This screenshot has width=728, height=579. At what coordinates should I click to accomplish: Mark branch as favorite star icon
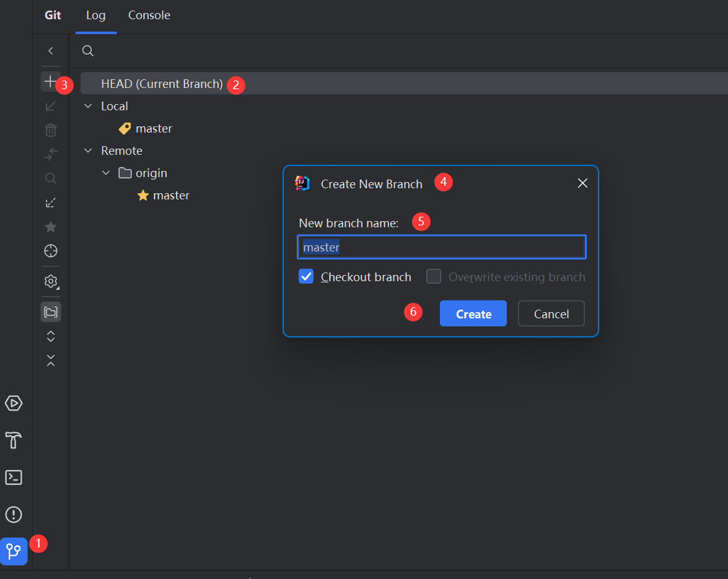51,227
